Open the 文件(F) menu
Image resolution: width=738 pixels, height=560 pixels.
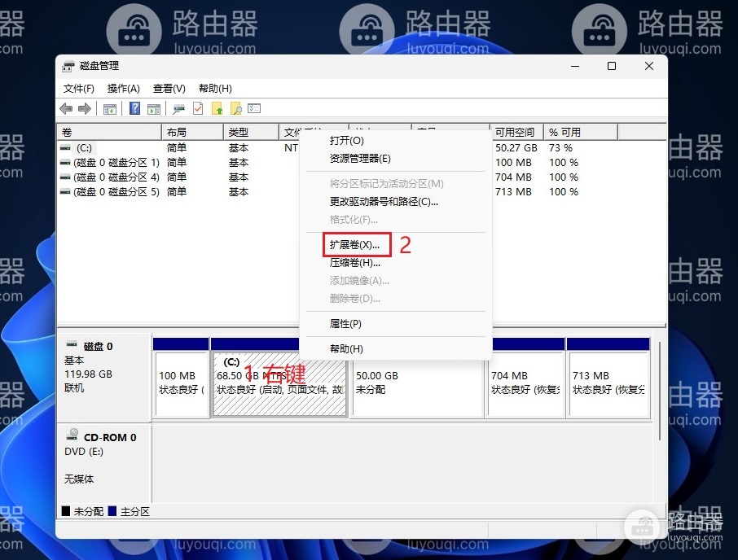78,89
